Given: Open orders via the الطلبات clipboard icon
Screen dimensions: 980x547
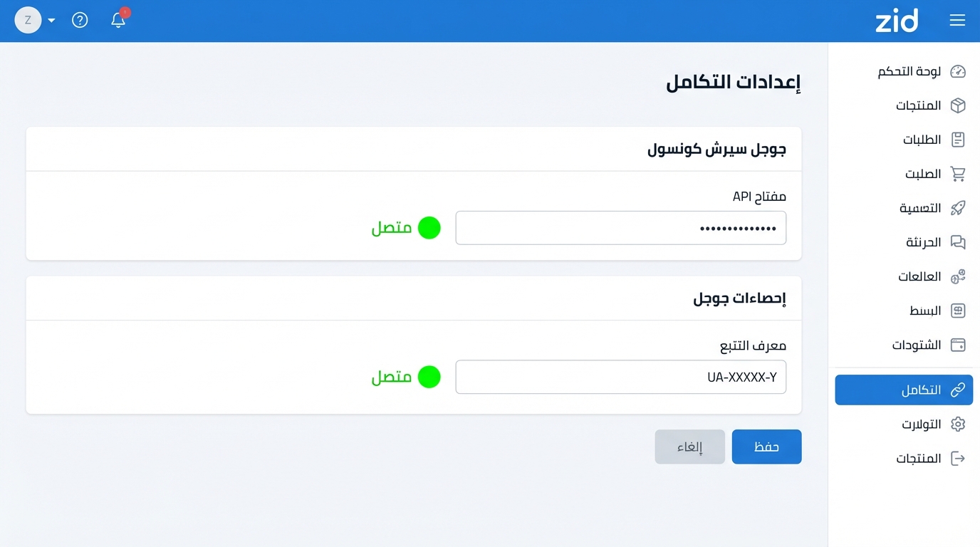Looking at the screenshot, I should pos(958,140).
